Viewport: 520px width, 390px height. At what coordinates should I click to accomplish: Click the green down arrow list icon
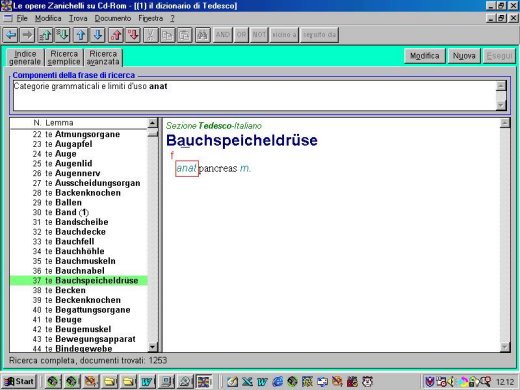tap(63, 35)
